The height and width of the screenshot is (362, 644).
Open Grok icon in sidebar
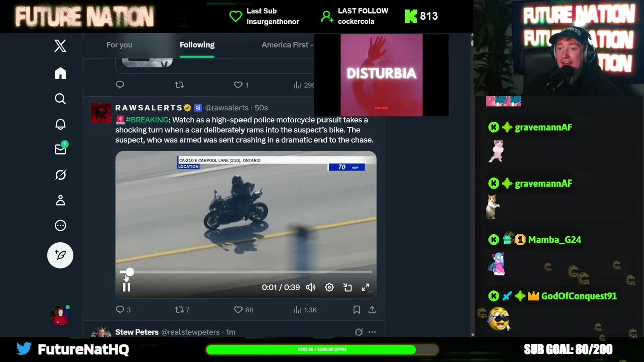tap(60, 175)
